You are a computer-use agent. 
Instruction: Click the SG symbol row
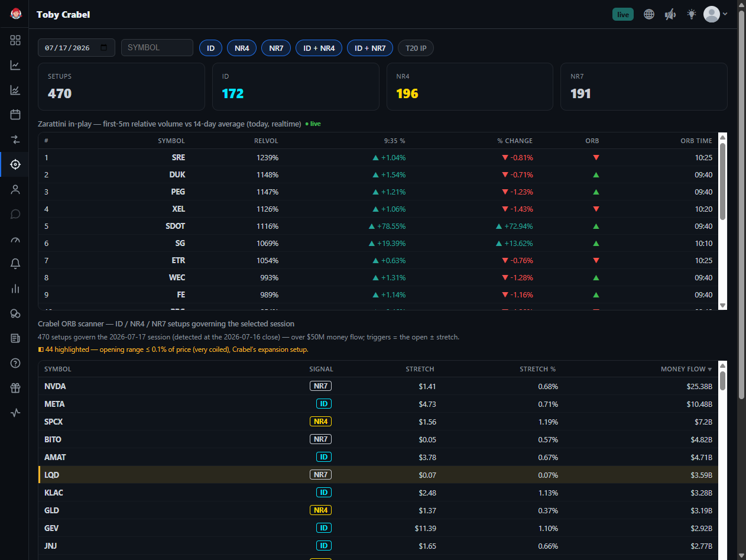click(378, 244)
